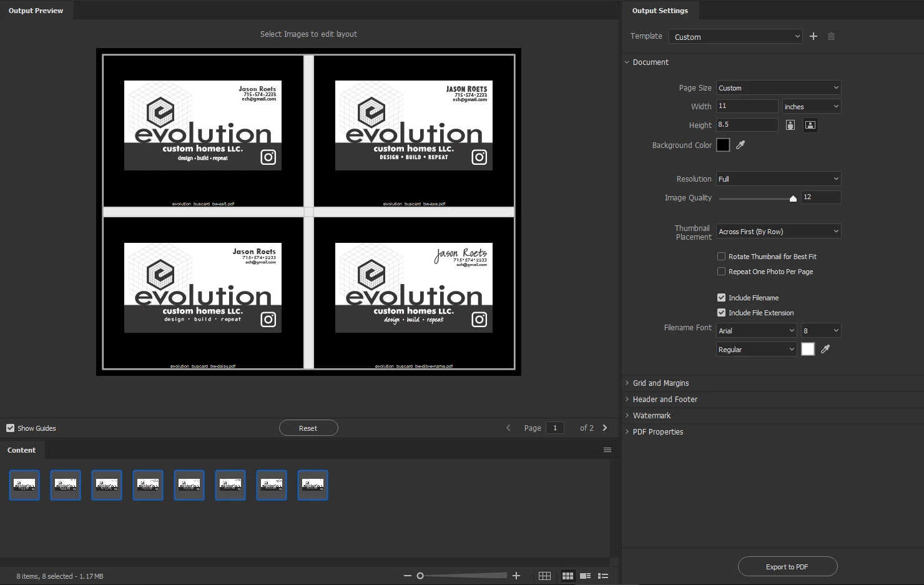Click the Reset button
Screen dimensions: 924x585
(308, 428)
